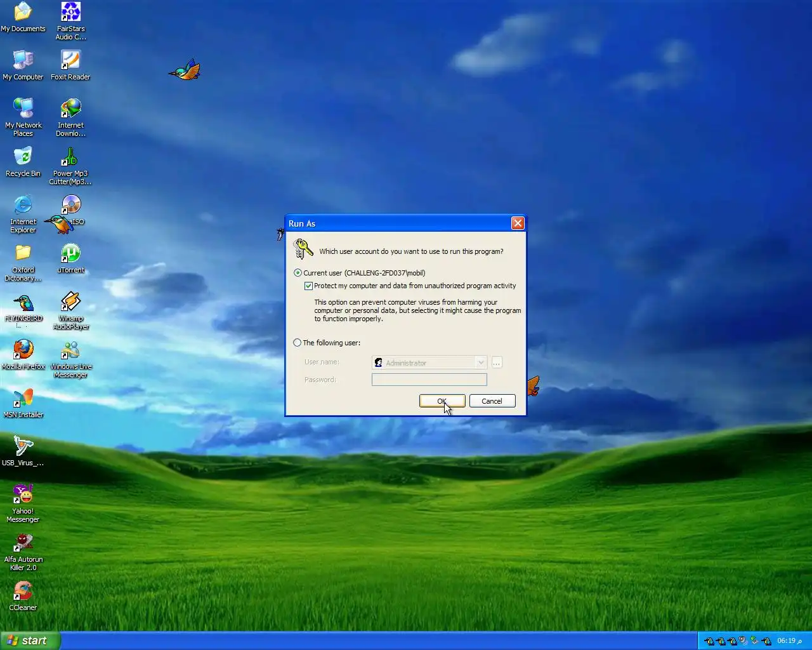Viewport: 812px width, 650px height.
Task: Open Winamp AudioPlayer shortcut
Action: point(70,310)
